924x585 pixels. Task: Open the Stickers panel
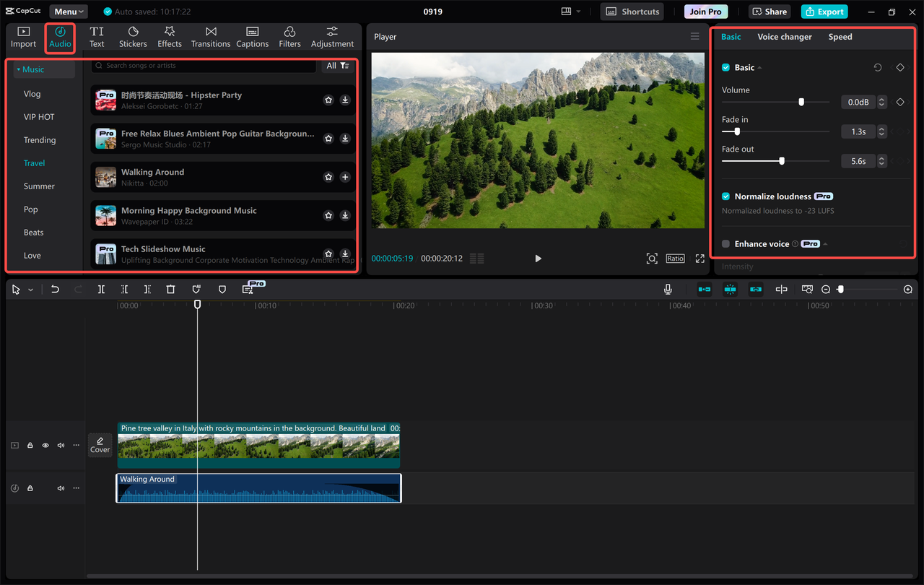[133, 37]
